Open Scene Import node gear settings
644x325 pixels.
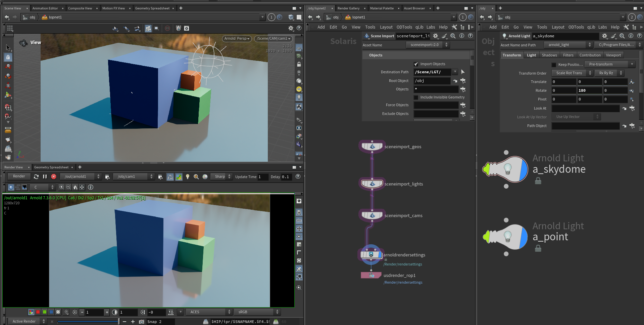[x=436, y=36]
